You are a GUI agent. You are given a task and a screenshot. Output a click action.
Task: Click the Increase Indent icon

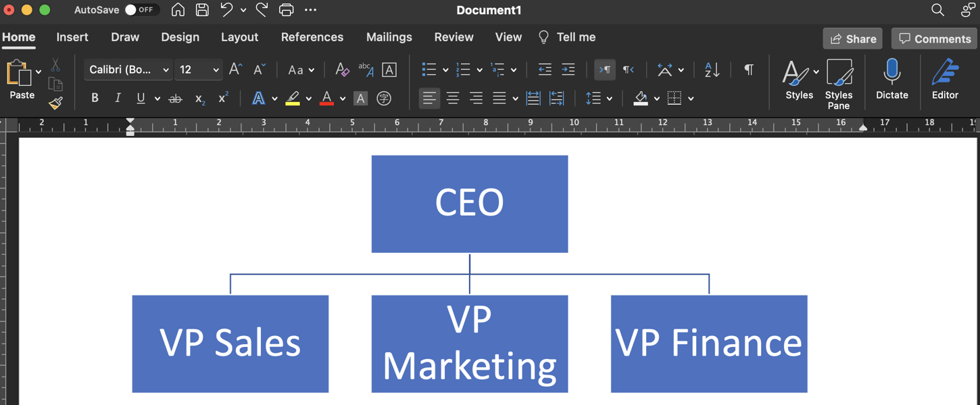coord(568,70)
